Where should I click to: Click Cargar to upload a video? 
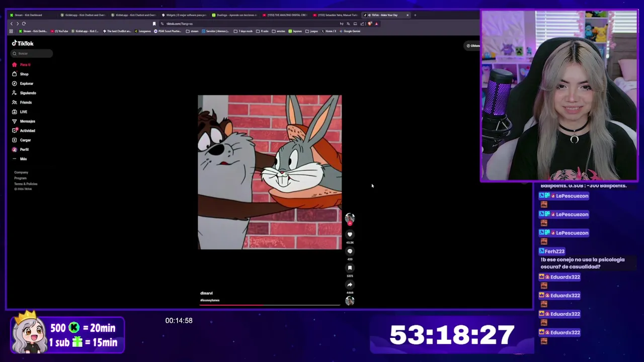pos(22,140)
